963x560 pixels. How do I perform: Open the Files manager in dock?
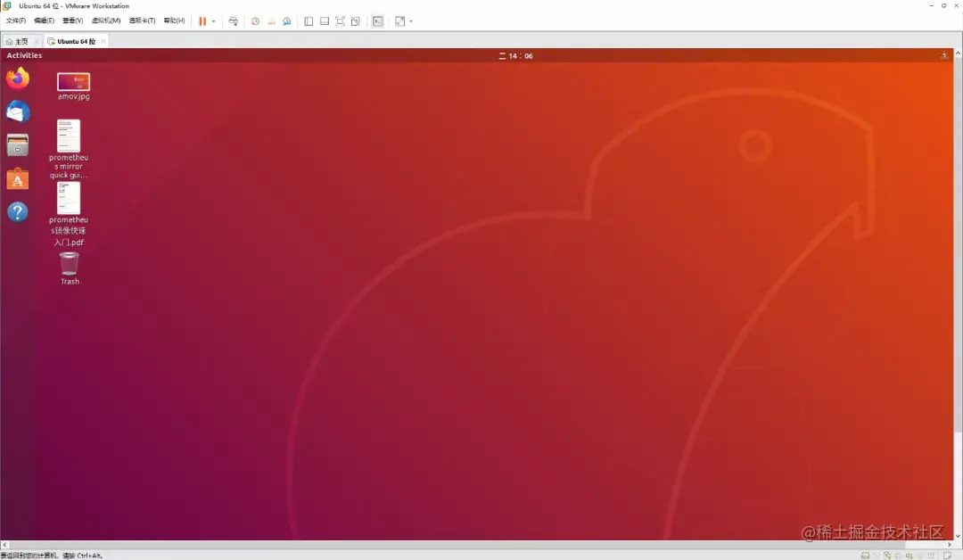pyautogui.click(x=18, y=145)
